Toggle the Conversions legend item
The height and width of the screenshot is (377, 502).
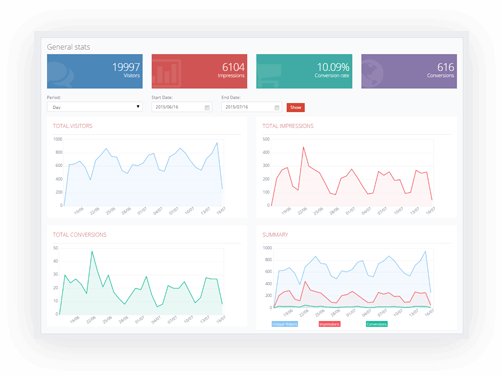click(x=377, y=324)
